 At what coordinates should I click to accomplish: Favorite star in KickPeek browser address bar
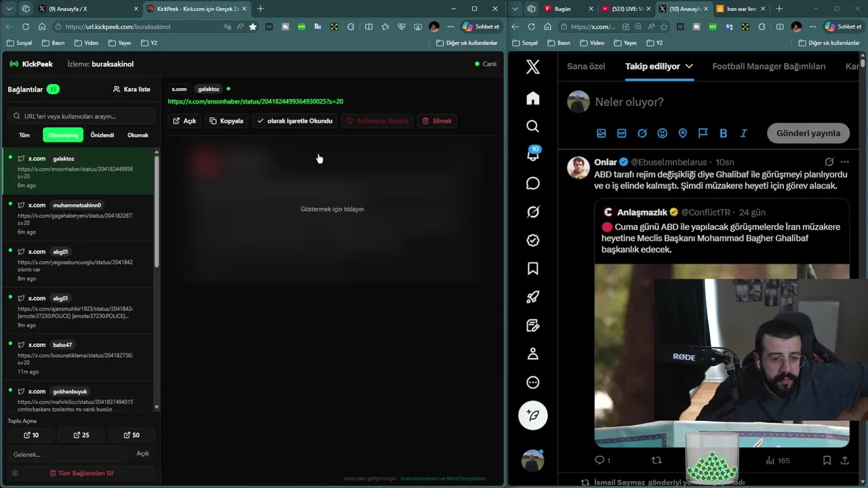click(x=253, y=26)
